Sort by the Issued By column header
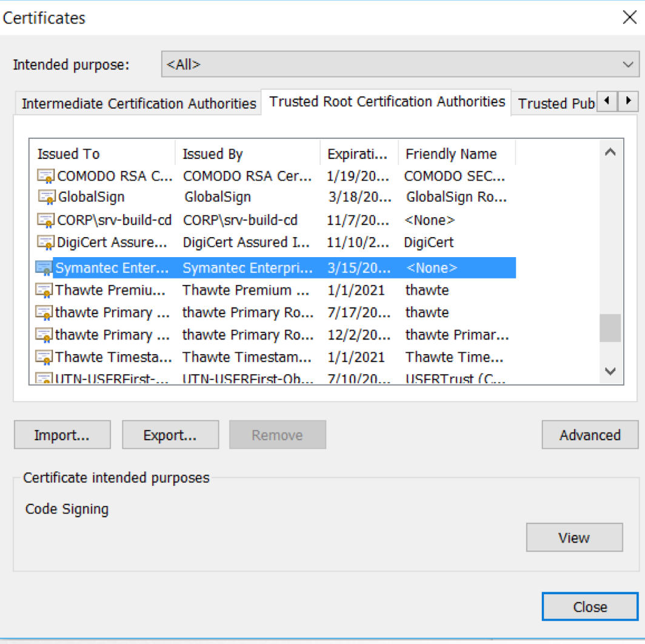This screenshot has height=644, width=645. tap(247, 154)
